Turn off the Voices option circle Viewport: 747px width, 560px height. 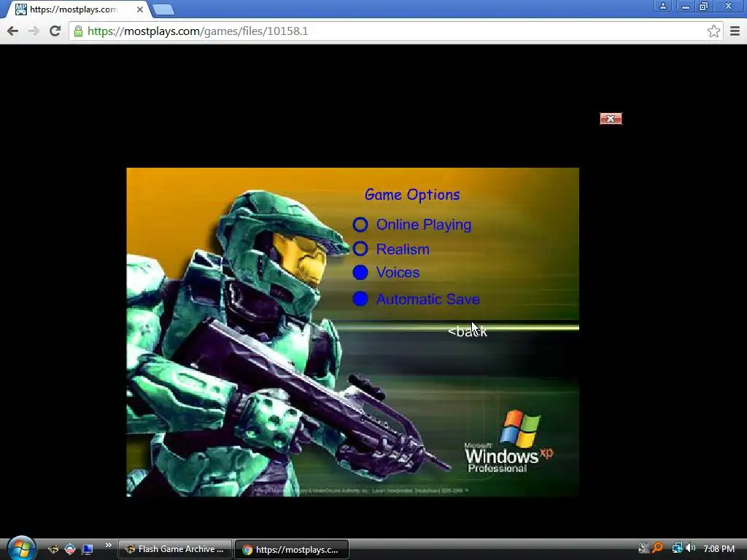pos(360,273)
